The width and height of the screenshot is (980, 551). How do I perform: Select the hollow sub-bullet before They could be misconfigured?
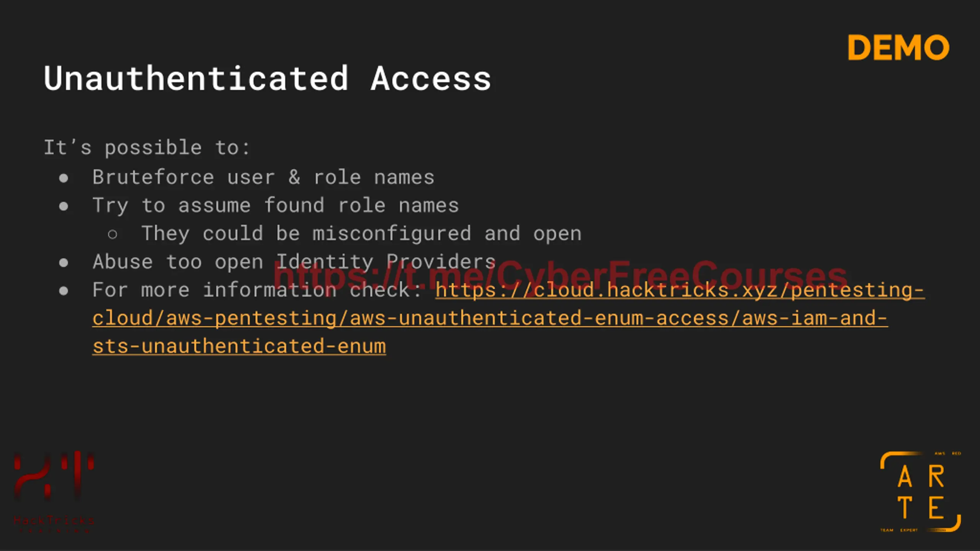pos(113,234)
